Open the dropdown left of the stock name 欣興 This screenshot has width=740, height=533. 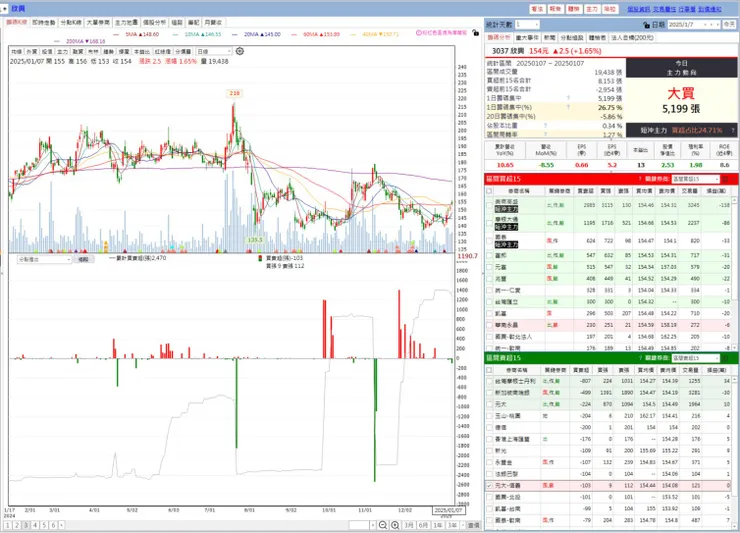pos(5,8)
